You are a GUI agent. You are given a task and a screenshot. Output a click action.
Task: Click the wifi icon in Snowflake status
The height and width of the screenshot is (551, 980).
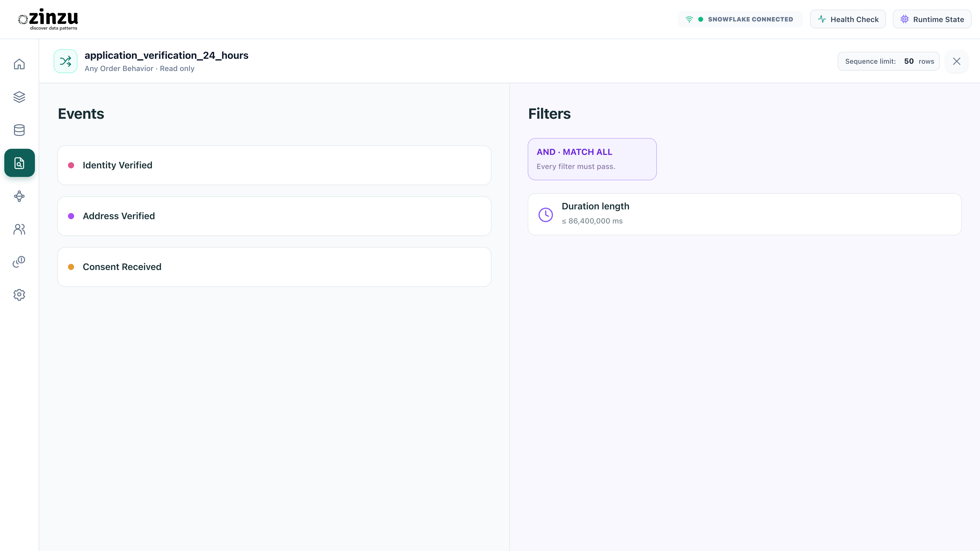[x=689, y=19]
